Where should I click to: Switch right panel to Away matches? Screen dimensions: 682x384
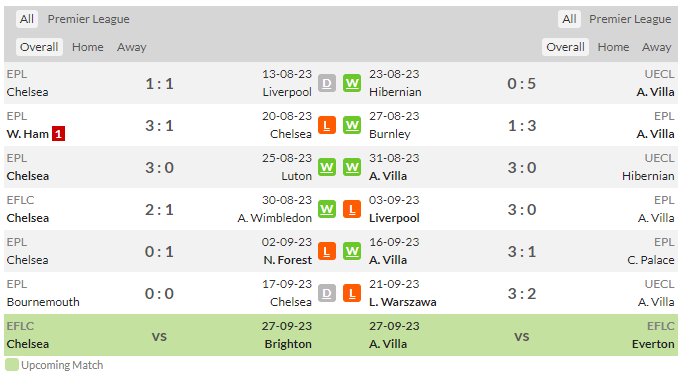[x=656, y=47]
